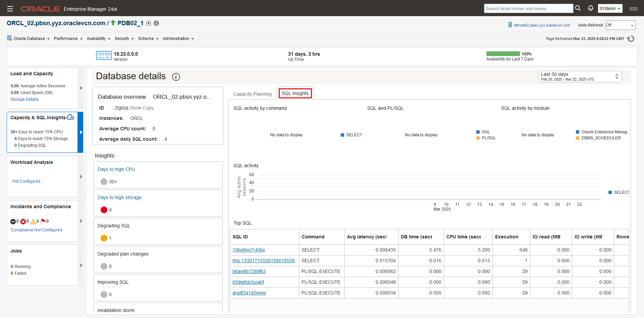
Task: Click the search magnifier icon
Action: point(578,8)
